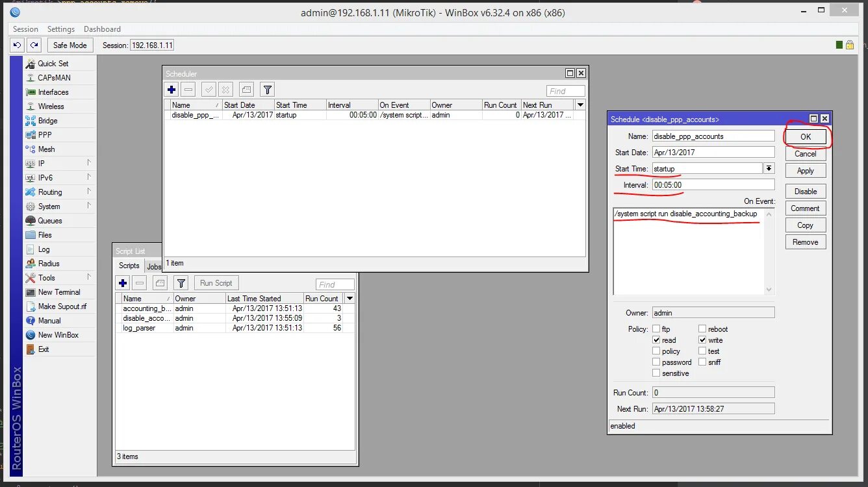Open Manual from the sidebar
Image resolution: width=868 pixels, height=487 pixels.
[x=49, y=321]
